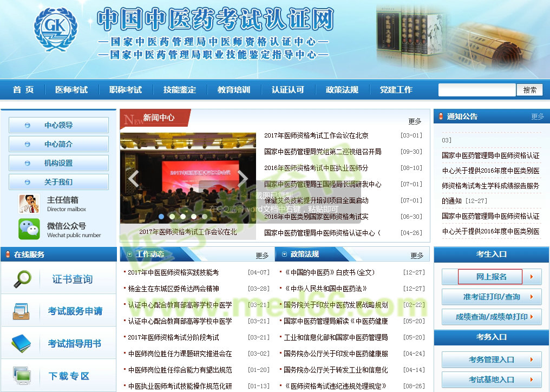Open the 医师考试 navigation menu
Viewport: 550px width, 392px height.
pos(71,89)
